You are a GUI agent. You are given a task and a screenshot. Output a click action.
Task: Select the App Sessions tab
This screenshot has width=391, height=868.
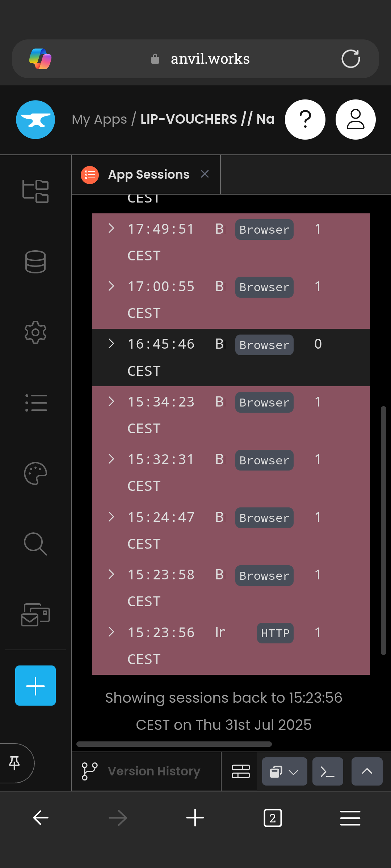[x=148, y=175]
